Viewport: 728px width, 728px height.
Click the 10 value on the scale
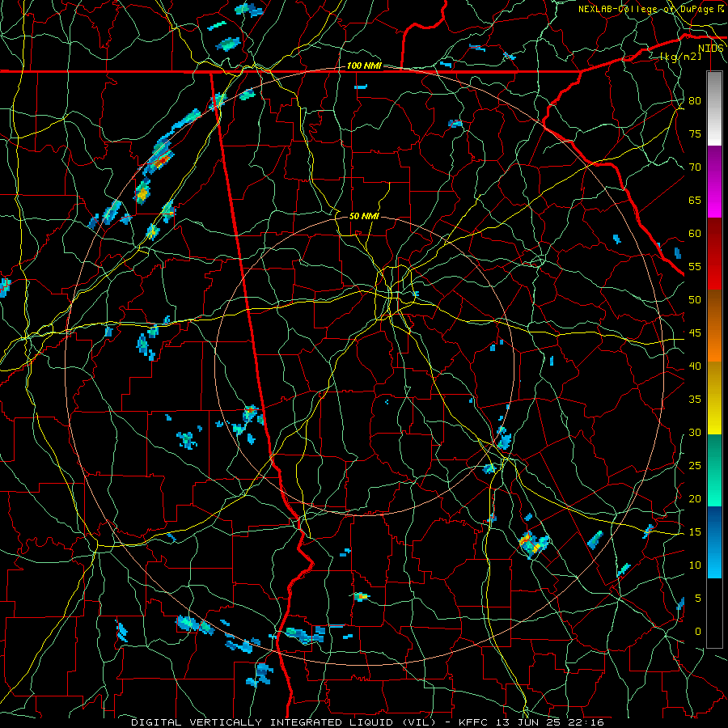[x=695, y=565]
